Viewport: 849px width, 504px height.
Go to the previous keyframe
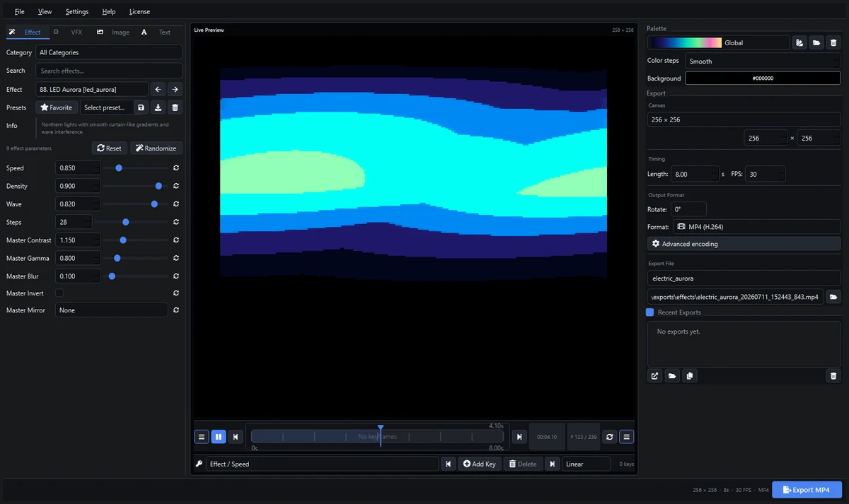[449, 464]
